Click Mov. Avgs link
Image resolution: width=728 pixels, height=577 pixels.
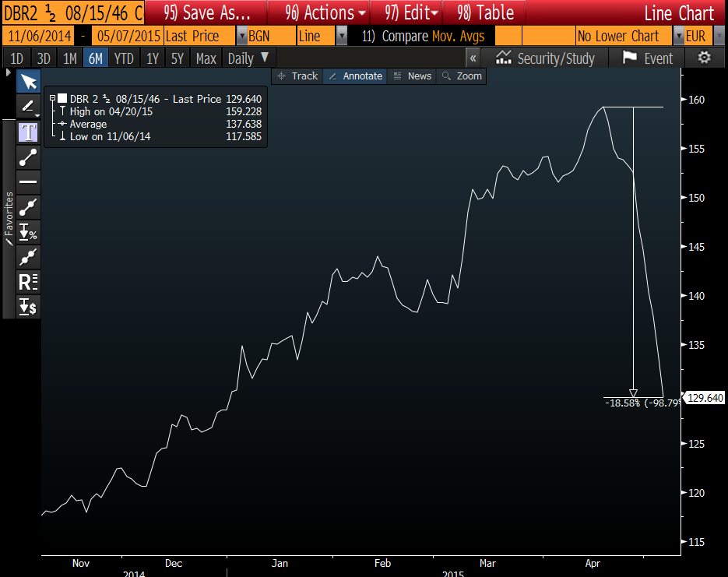click(x=459, y=36)
